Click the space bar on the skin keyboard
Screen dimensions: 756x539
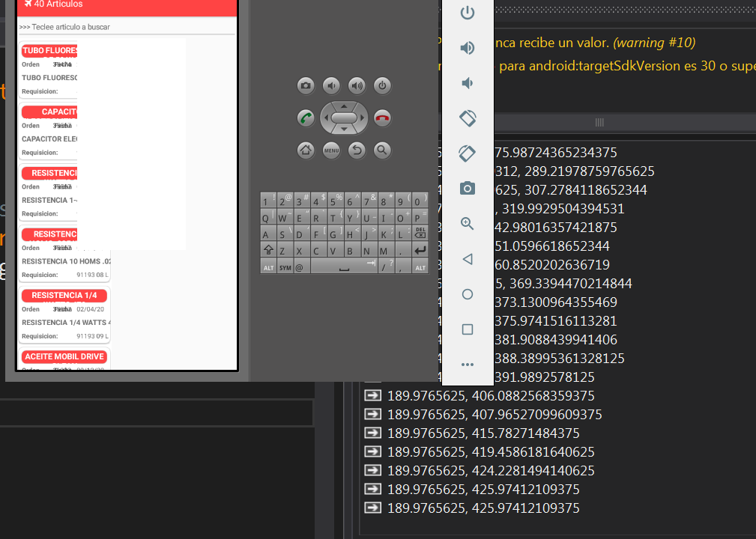344,267
